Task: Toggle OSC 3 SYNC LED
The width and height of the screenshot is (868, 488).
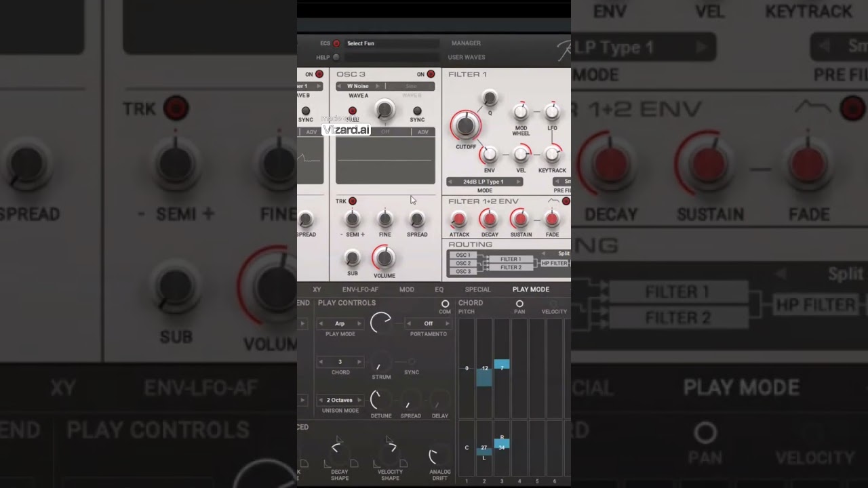Action: point(417,111)
